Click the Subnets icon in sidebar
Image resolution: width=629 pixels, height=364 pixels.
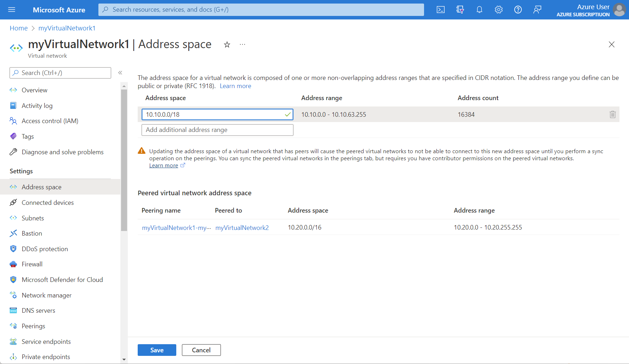pyautogui.click(x=13, y=218)
